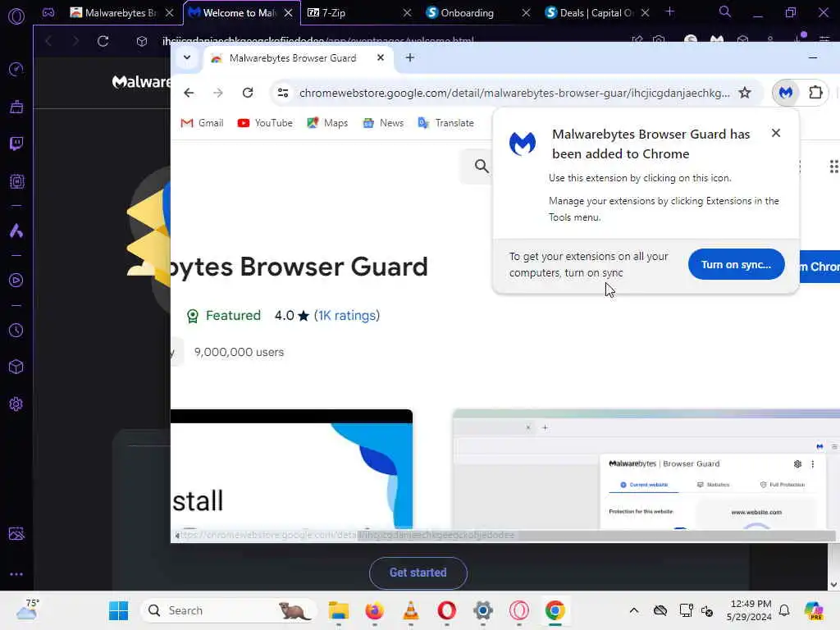The image size is (840, 630).
Task: Expand Chrome tab search dropdown arrow
Action: tap(187, 58)
